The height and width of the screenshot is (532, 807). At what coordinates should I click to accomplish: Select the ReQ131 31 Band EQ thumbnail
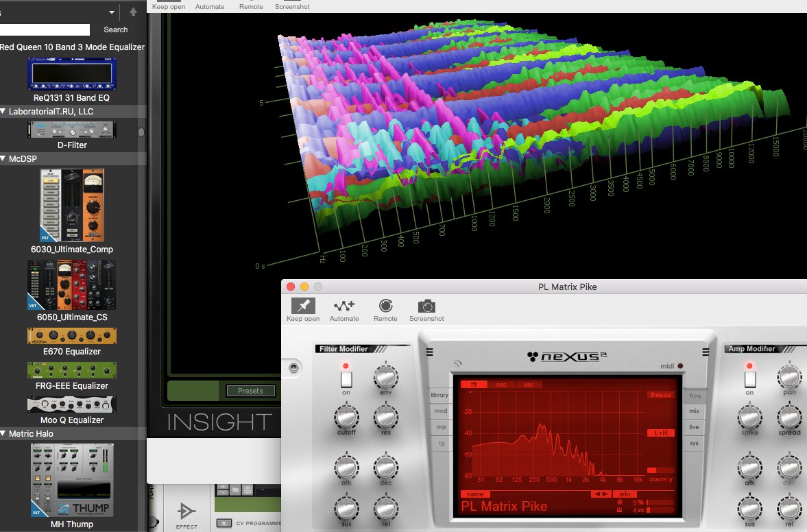pyautogui.click(x=71, y=73)
